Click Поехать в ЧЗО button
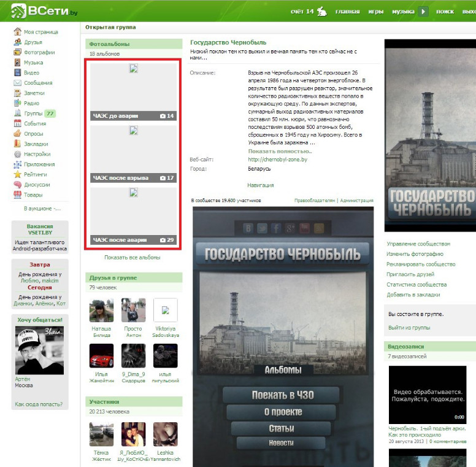 (x=282, y=395)
